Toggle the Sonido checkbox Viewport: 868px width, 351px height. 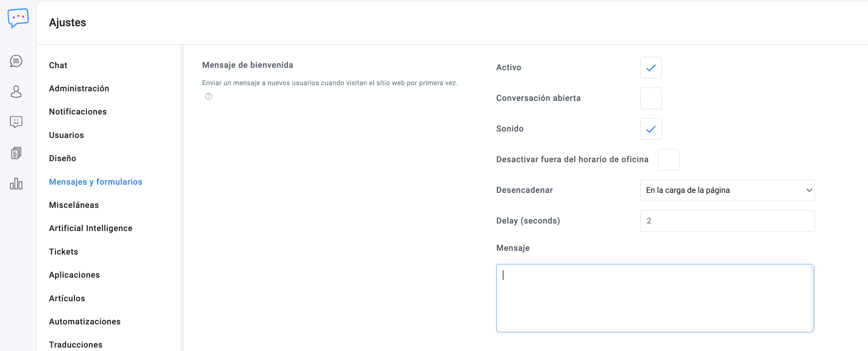point(650,129)
